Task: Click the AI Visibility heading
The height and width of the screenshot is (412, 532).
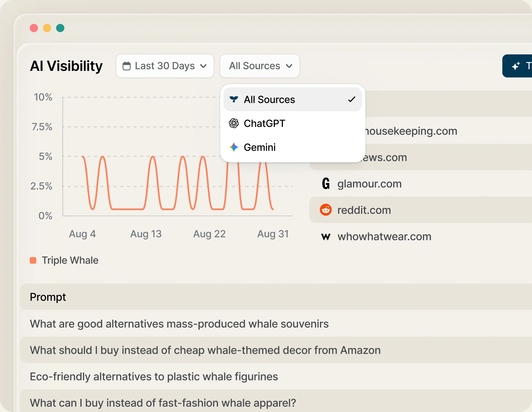Action: 66,66
